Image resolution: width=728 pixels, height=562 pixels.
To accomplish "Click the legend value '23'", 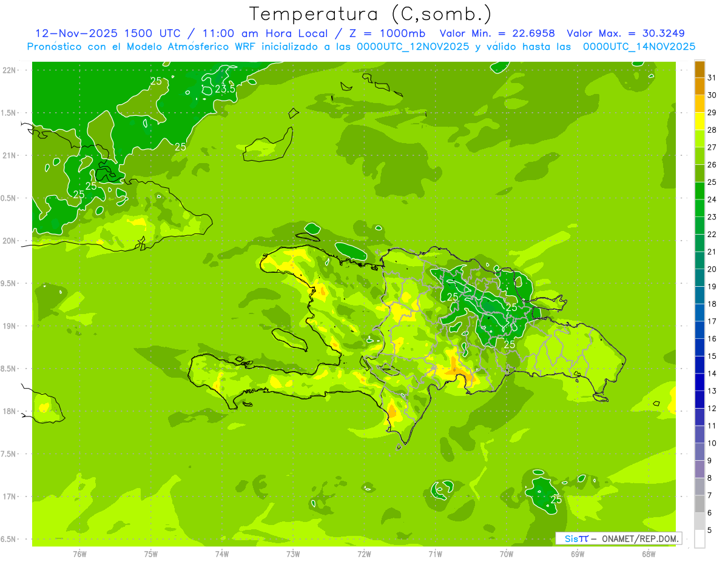I will pos(712,217).
